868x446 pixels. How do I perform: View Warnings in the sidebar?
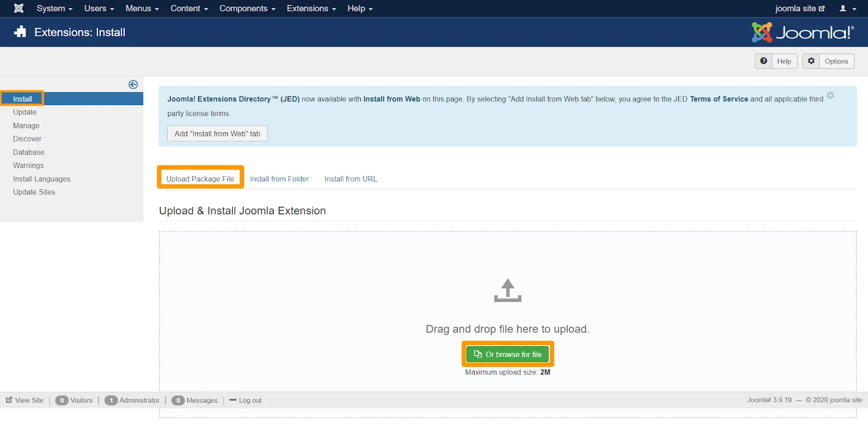coord(28,165)
